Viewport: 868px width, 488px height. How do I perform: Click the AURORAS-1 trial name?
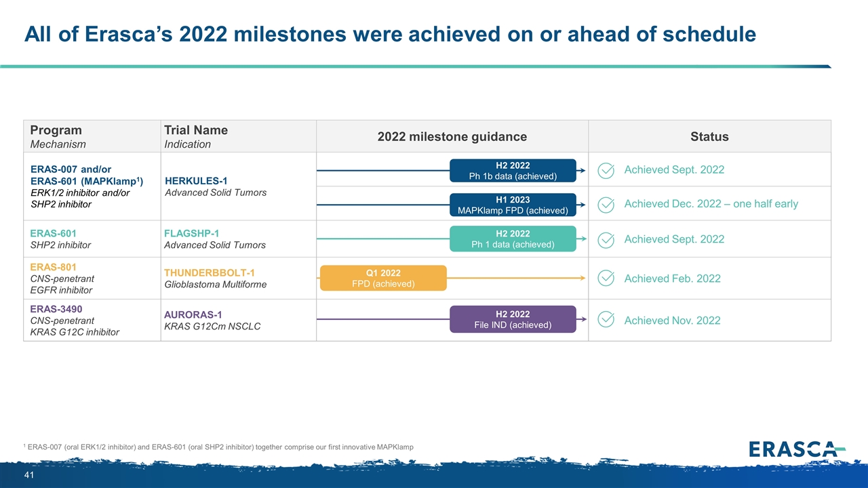point(195,314)
